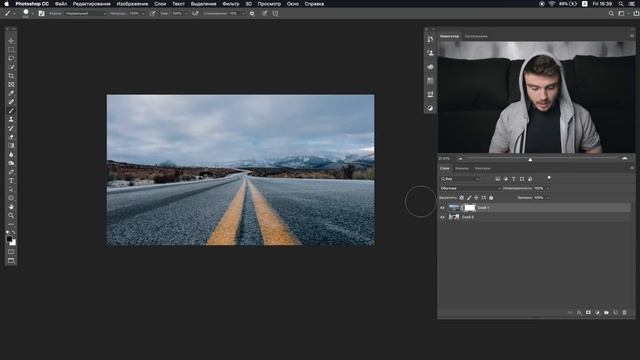Select the Dodge tool
640x360 pixels.
tap(11, 163)
